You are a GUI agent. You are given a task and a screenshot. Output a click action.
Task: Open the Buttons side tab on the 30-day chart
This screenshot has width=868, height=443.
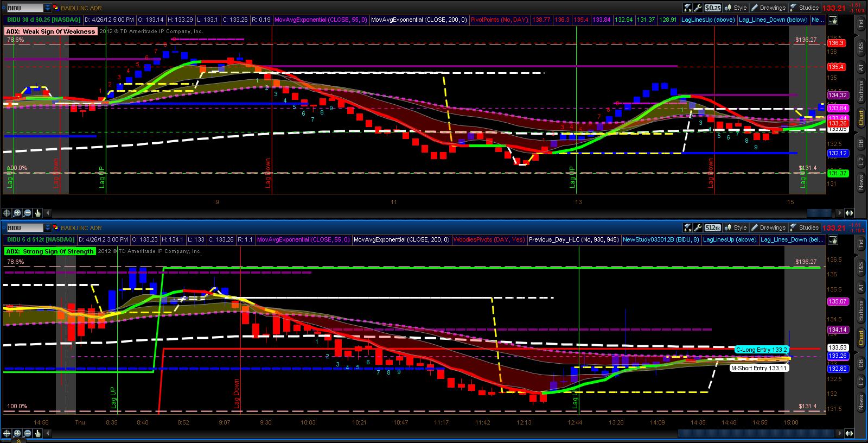[861, 91]
